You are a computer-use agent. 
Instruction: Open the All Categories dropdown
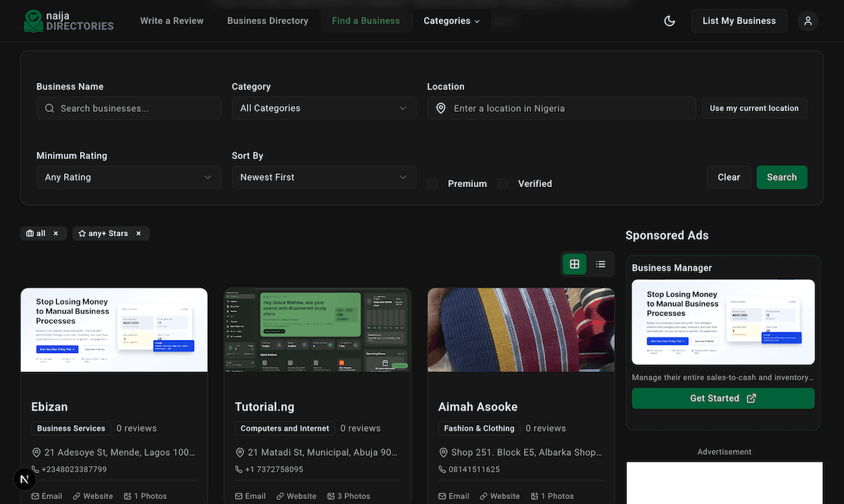click(324, 108)
